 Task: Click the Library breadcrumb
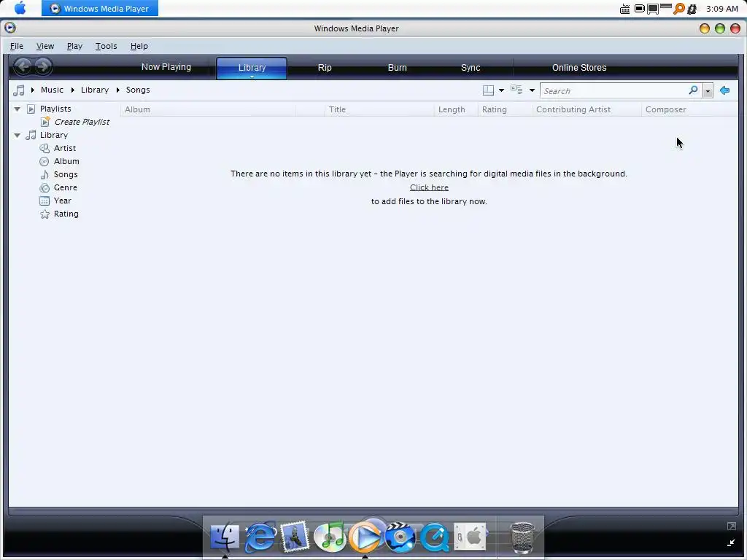95,90
